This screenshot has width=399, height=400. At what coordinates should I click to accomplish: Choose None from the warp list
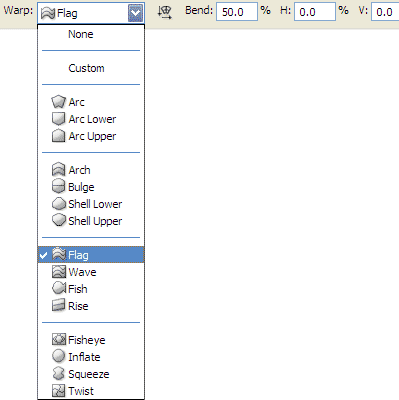point(81,34)
